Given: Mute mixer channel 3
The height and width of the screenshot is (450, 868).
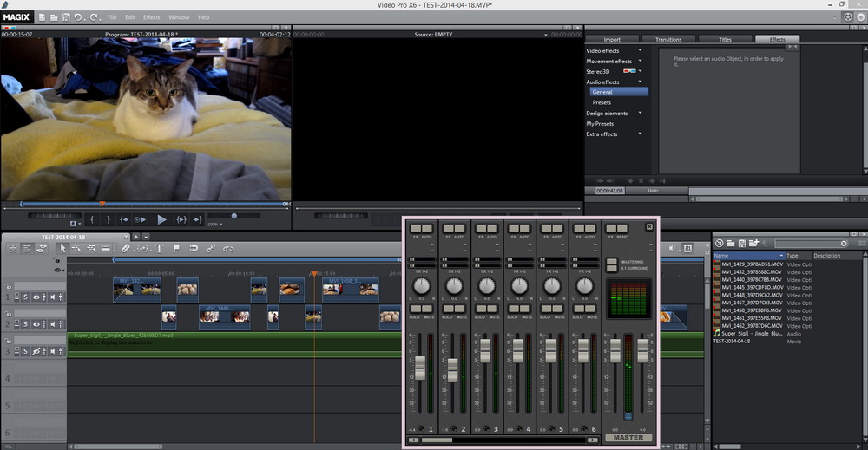Looking at the screenshot, I should (494, 309).
